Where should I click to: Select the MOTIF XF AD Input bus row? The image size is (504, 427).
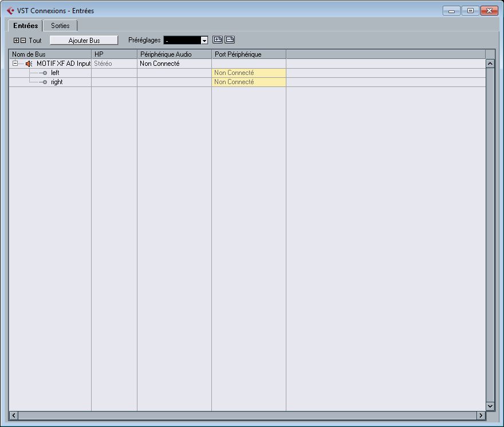[63, 64]
